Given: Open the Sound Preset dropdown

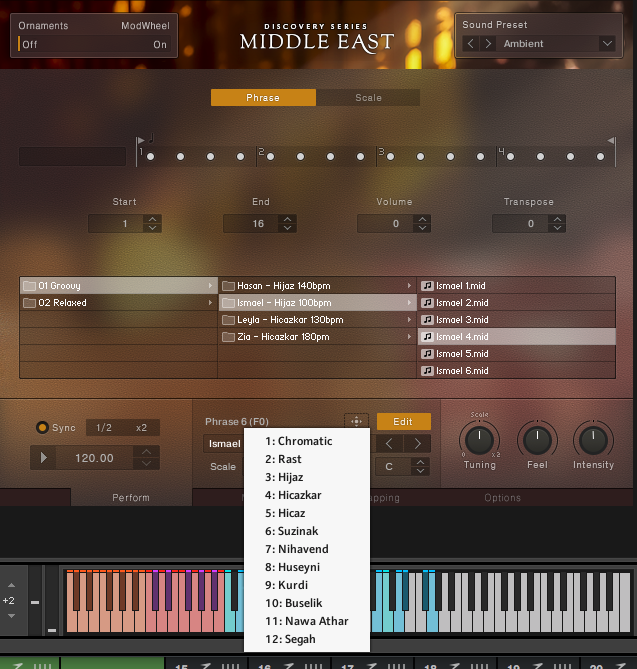Looking at the screenshot, I should [607, 44].
